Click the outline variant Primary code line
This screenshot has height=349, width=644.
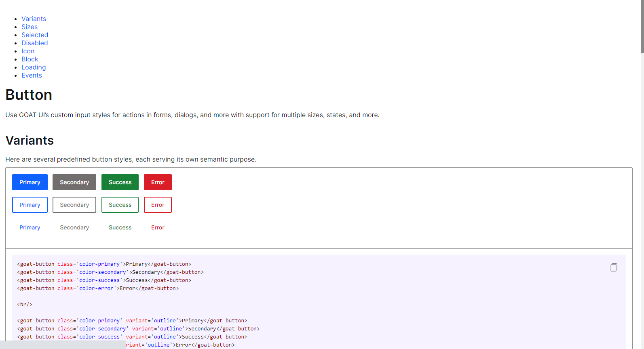132,321
